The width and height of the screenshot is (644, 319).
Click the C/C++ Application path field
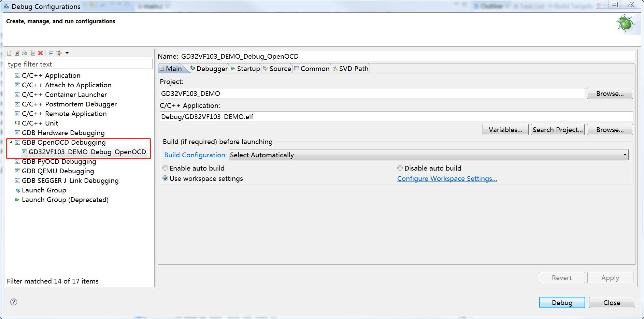[396, 117]
